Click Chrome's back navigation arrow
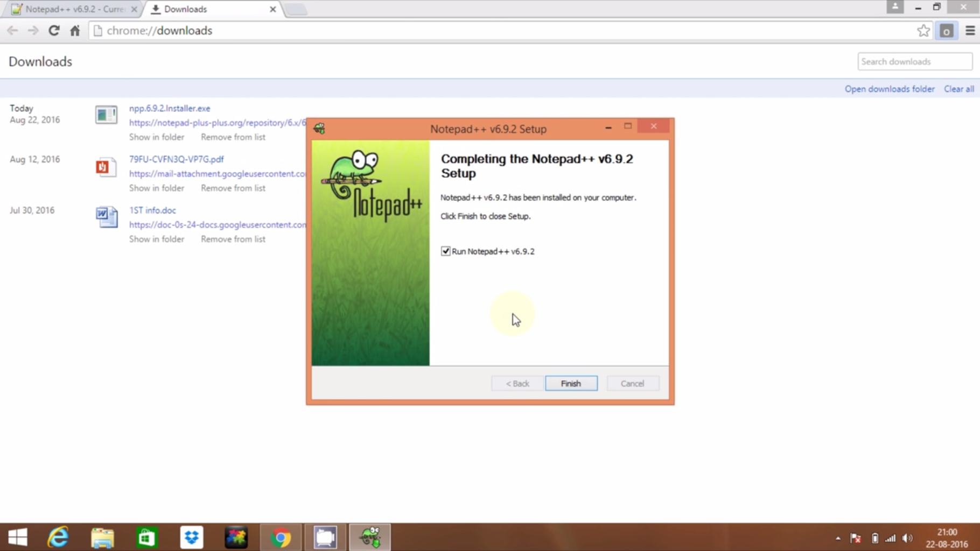Viewport: 980px width, 551px height. point(12,31)
